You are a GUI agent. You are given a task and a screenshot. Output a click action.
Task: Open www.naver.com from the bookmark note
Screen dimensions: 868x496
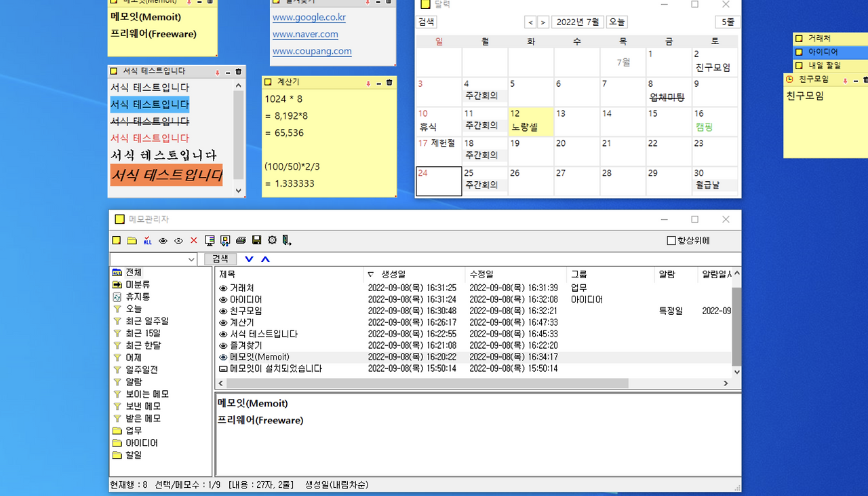pyautogui.click(x=305, y=34)
